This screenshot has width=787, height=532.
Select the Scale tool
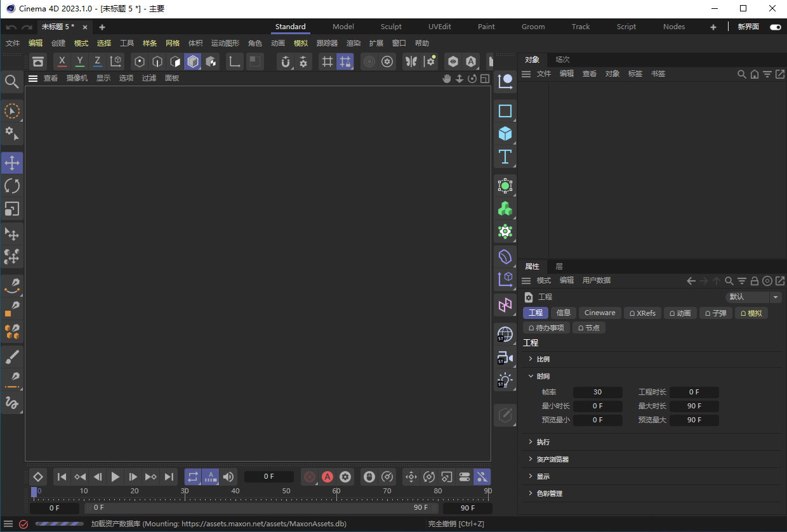click(x=12, y=209)
